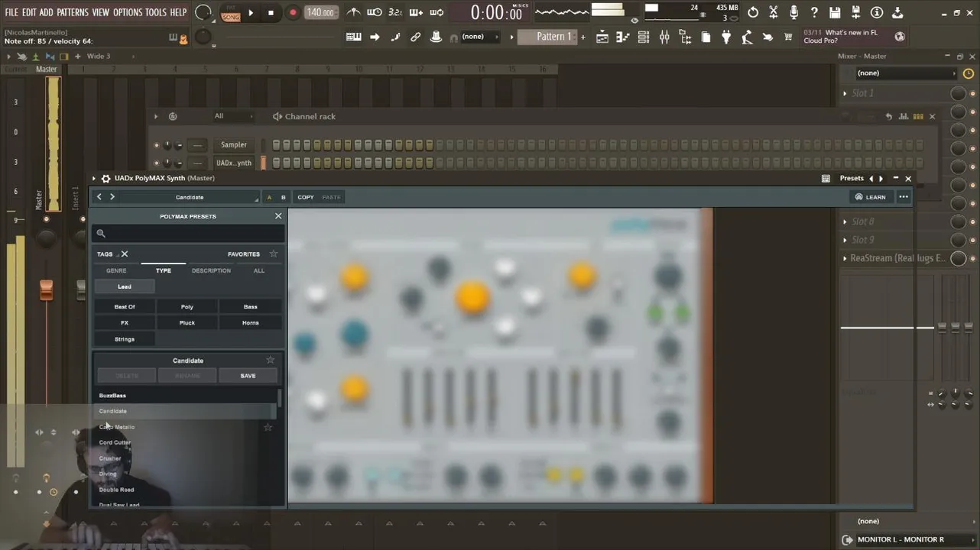Switch to the GENRE tab

coord(116,270)
